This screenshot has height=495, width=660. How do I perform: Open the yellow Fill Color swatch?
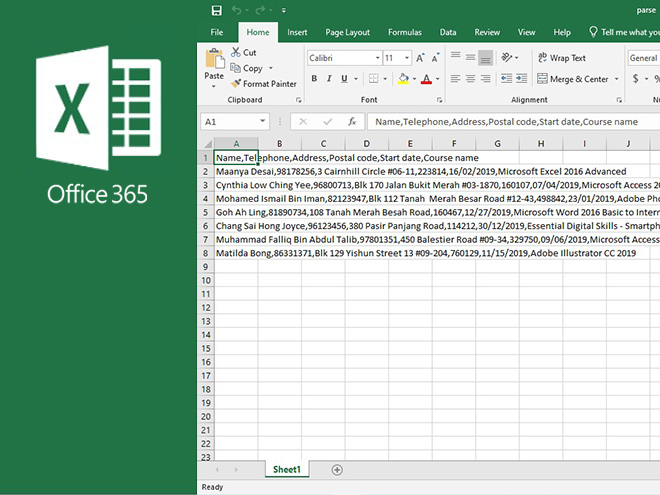404,79
